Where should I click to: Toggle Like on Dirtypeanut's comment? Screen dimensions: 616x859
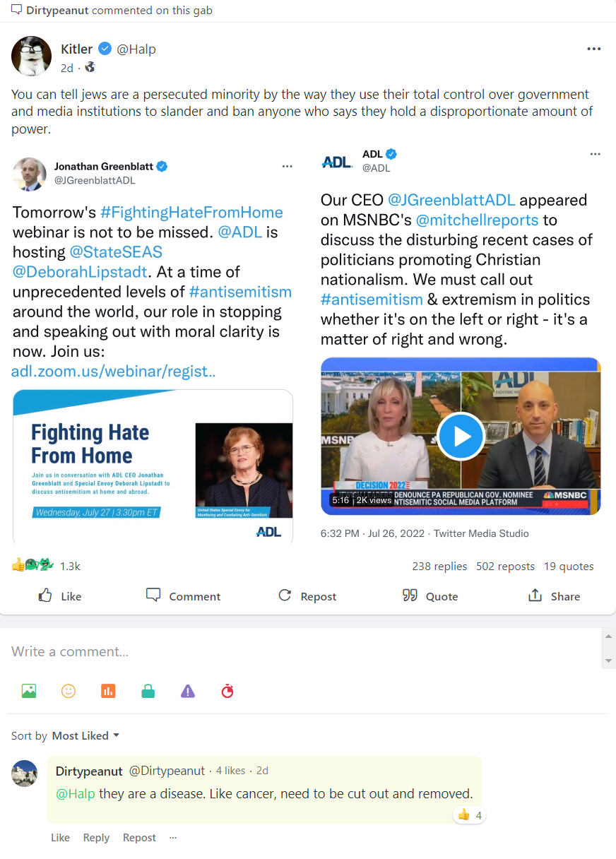[60, 837]
